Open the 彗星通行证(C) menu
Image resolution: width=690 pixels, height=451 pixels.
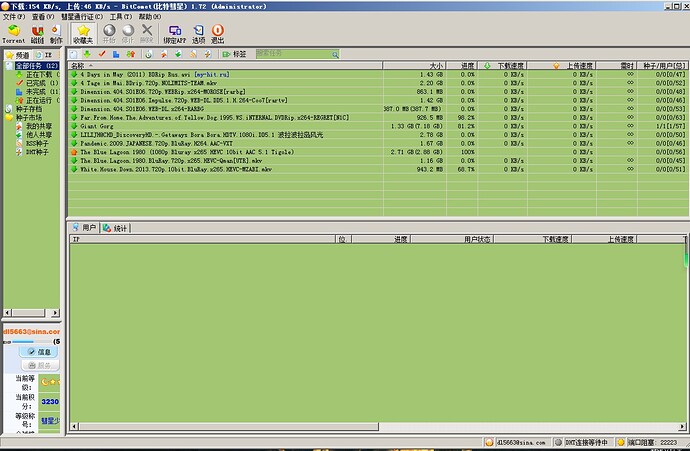[x=82, y=16]
